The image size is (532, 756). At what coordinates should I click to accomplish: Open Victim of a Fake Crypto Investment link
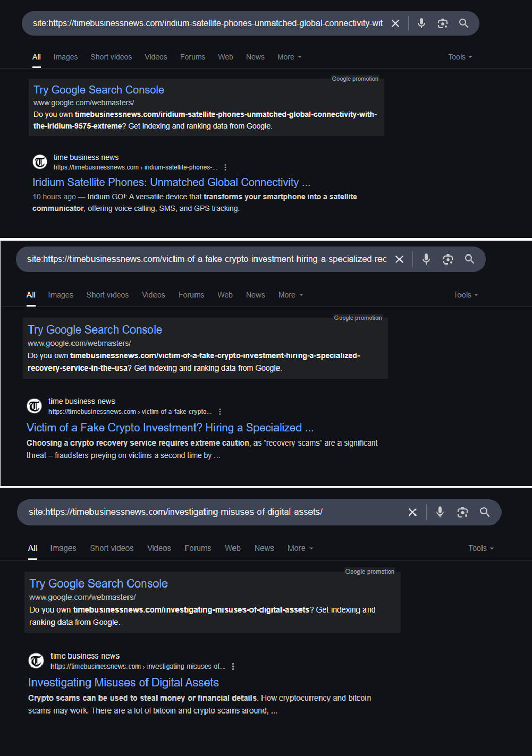(170, 428)
